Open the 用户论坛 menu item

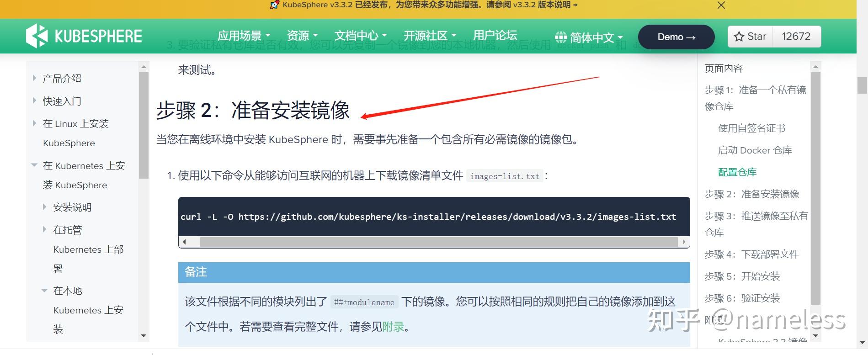495,35
